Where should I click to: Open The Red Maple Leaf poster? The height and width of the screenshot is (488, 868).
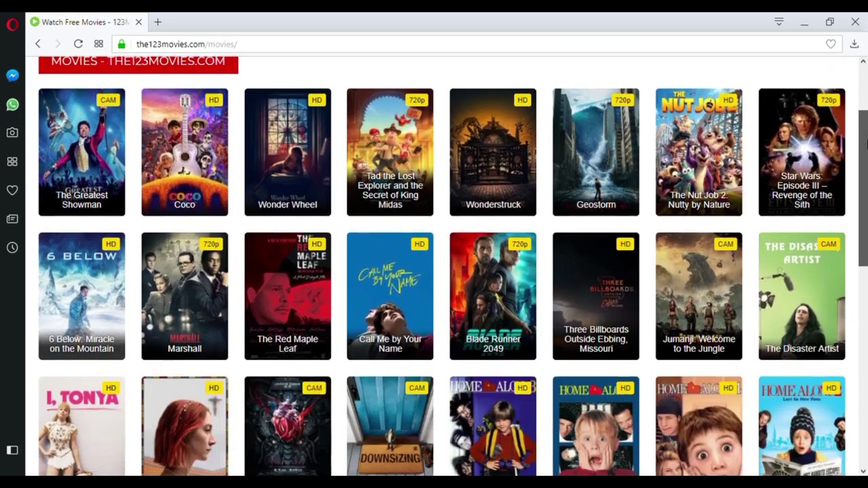288,296
